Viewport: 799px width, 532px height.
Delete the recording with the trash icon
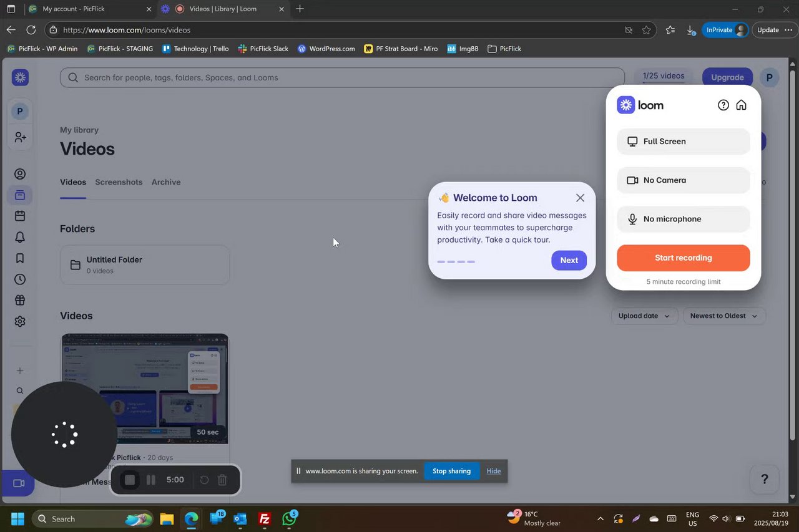222,480
